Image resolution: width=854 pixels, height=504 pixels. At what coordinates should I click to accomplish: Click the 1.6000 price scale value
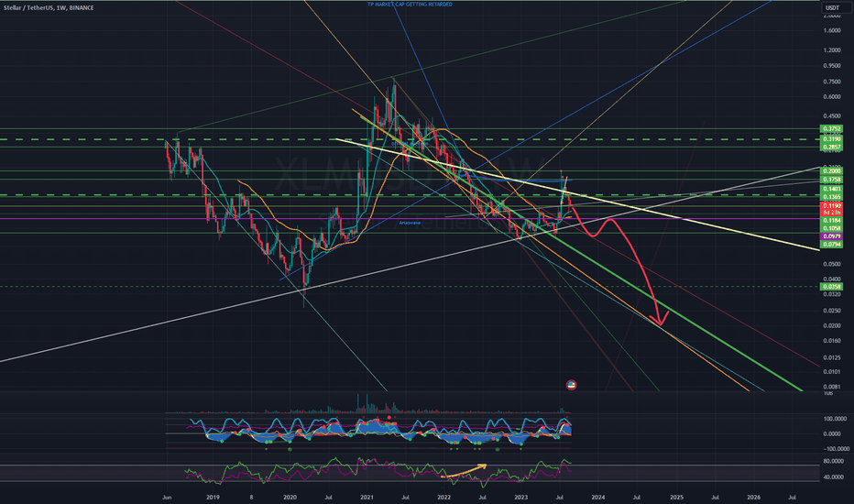pyautogui.click(x=832, y=30)
